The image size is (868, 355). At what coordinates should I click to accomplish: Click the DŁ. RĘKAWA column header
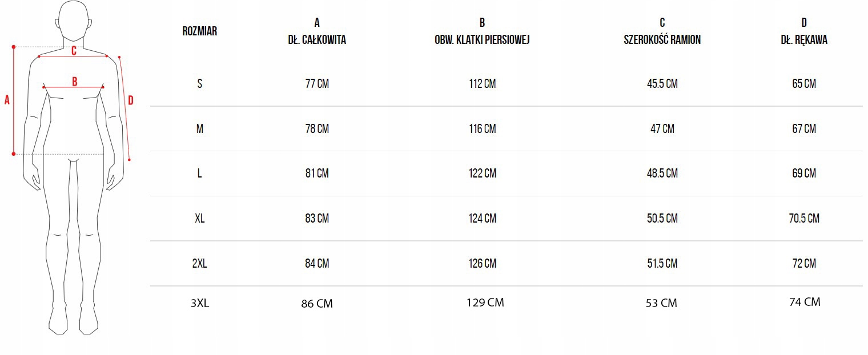(804, 40)
